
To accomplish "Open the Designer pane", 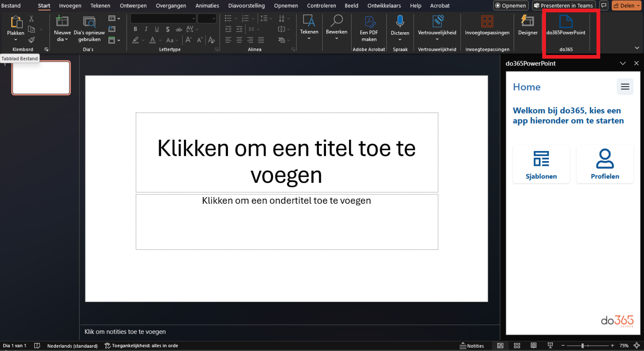I will tap(528, 22).
